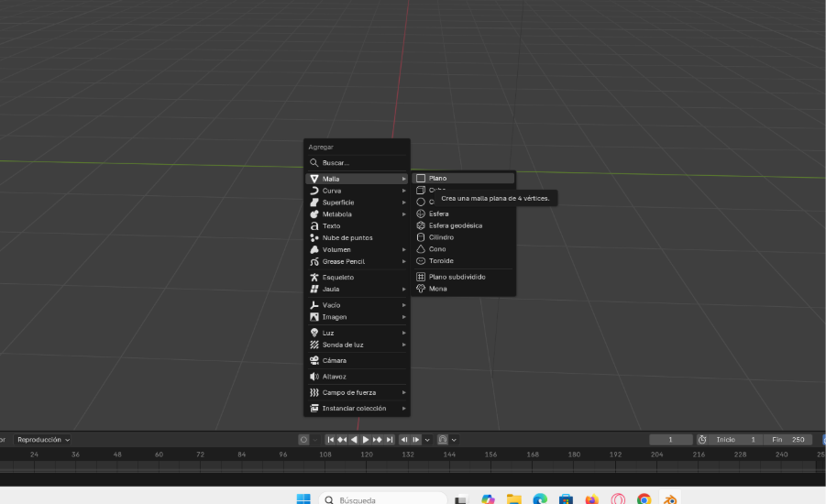
Task: Open the Reproducción dropdown in the timeline
Action: tap(42, 440)
